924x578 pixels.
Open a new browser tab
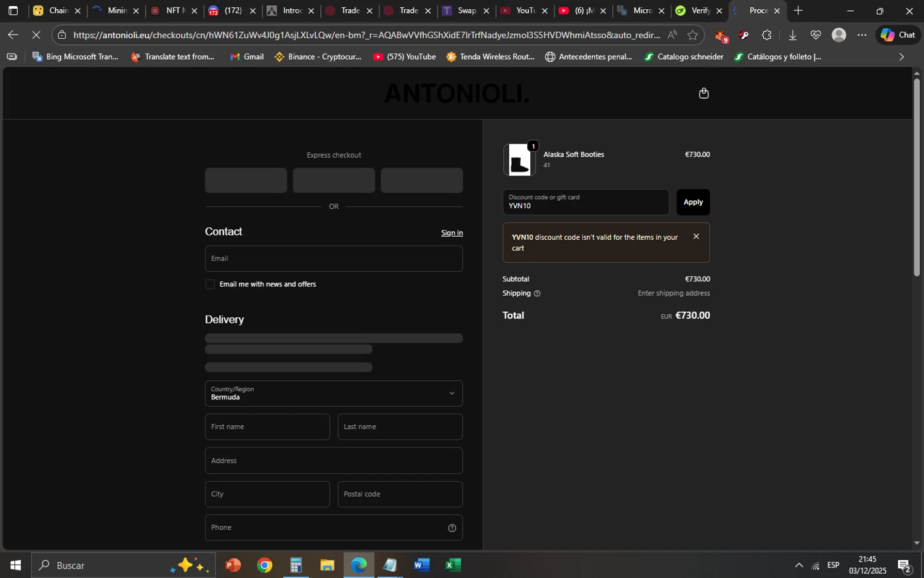click(798, 10)
